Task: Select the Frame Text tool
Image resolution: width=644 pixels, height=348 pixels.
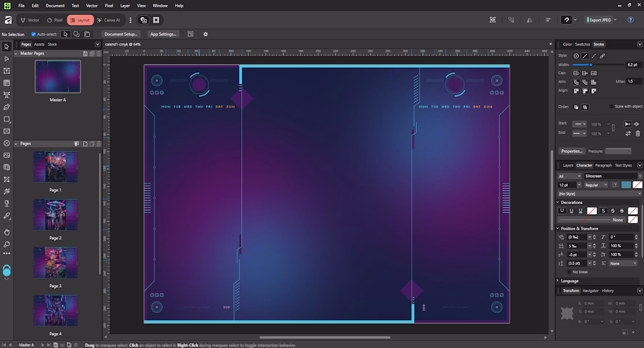Action: point(6,71)
